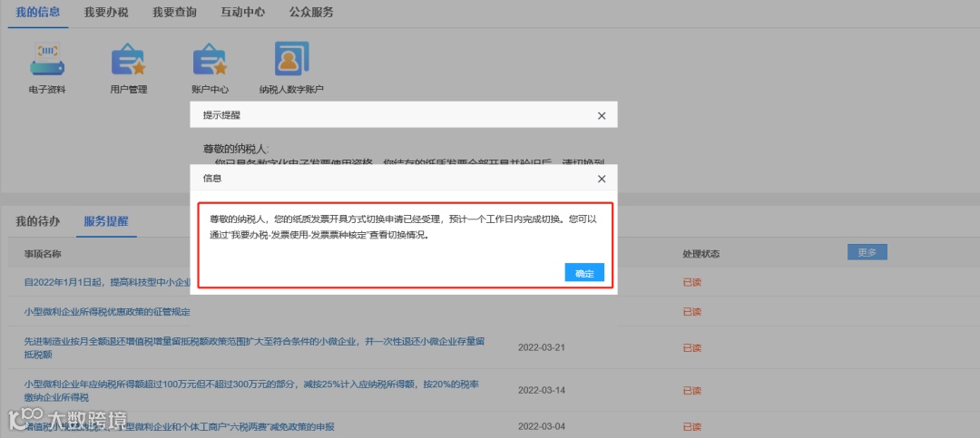Image resolution: width=980 pixels, height=438 pixels.
Task: Open the 账户中心 icon
Action: coord(210,68)
